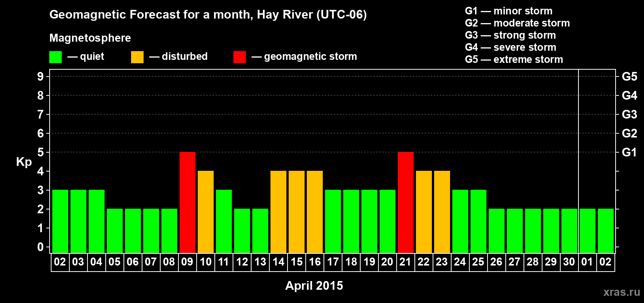Click the G3 axis label
This screenshot has width=644, height=303.
coord(629,114)
